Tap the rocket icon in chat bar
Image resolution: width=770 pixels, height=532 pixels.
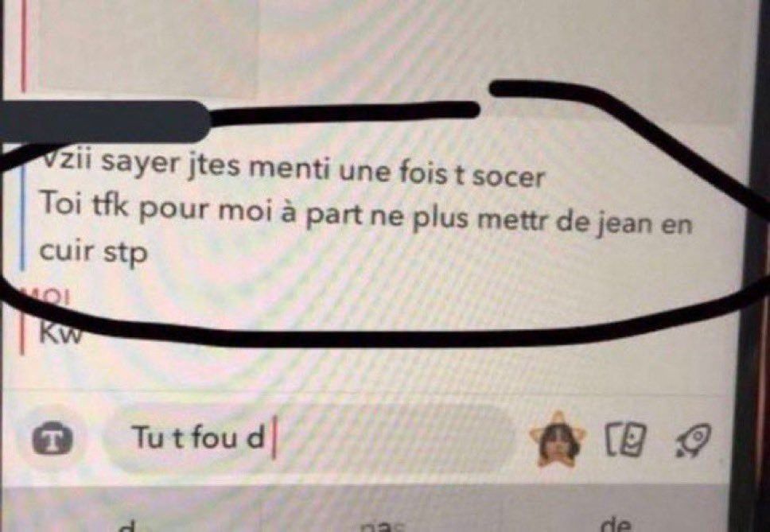click(694, 440)
